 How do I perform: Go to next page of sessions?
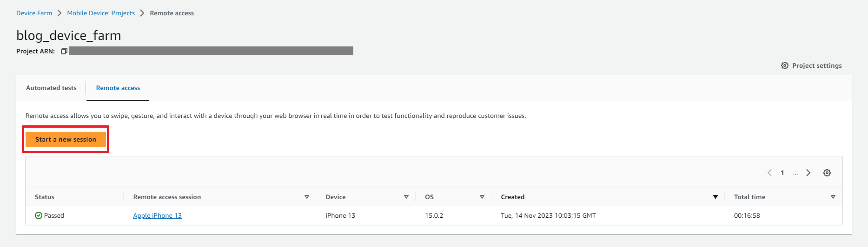pos(808,173)
